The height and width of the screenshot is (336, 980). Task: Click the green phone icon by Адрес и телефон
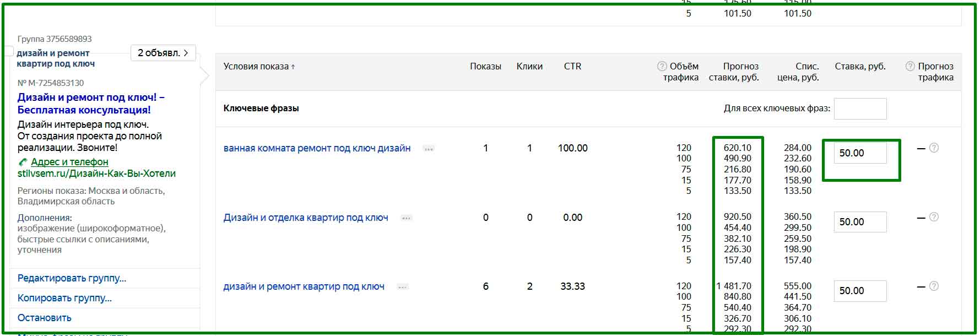[23, 162]
